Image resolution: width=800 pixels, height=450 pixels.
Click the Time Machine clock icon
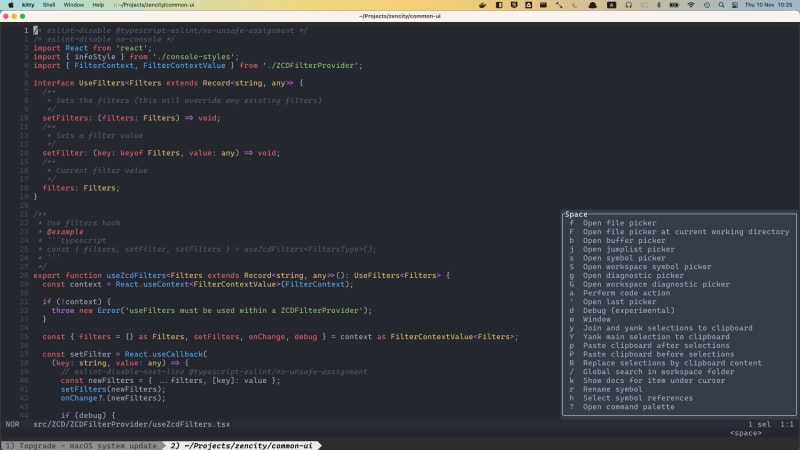click(x=707, y=5)
